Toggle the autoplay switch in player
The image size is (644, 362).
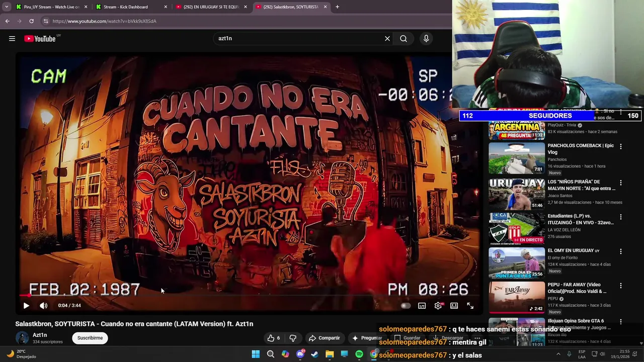pyautogui.click(x=405, y=305)
